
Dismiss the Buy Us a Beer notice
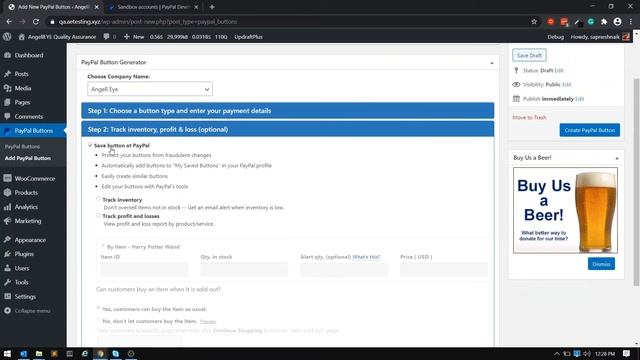click(x=601, y=264)
